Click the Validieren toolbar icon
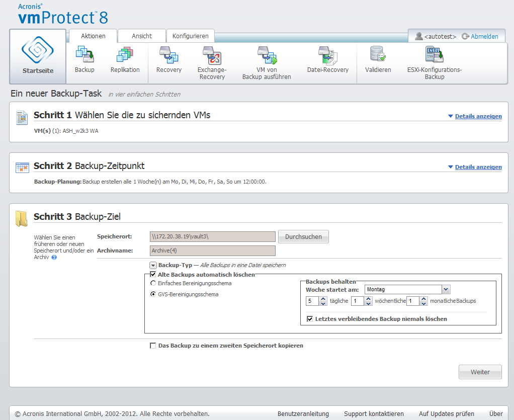The width and height of the screenshot is (514, 420). 378,54
